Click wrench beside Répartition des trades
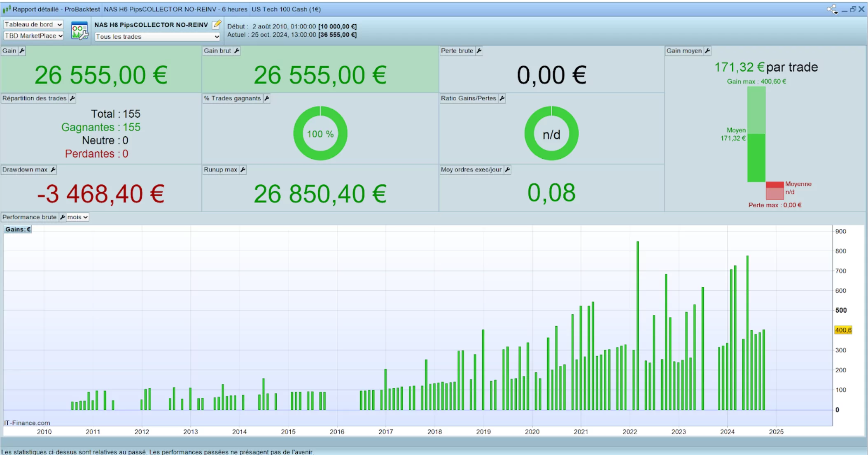This screenshot has height=455, width=868. [72, 98]
